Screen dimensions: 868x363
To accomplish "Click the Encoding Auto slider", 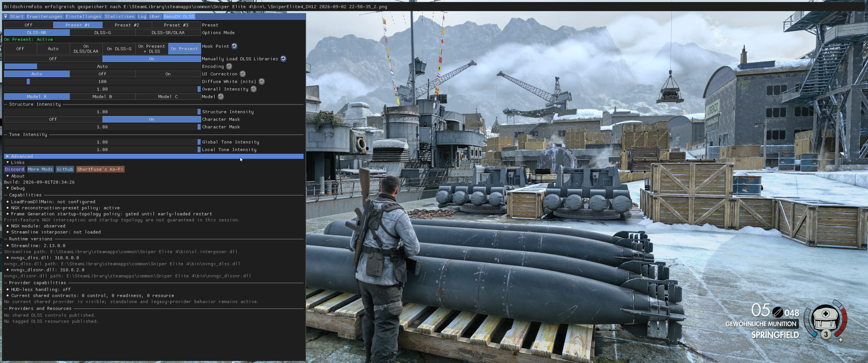I will [x=102, y=66].
